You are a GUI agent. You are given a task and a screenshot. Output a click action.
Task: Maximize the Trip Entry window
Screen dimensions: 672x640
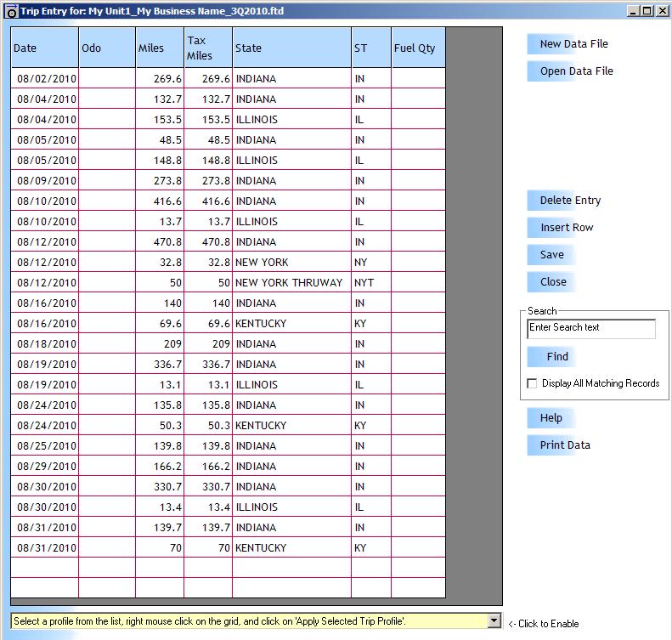647,11
